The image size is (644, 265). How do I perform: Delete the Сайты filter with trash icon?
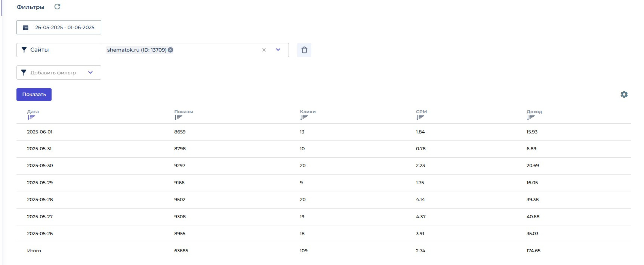point(304,50)
